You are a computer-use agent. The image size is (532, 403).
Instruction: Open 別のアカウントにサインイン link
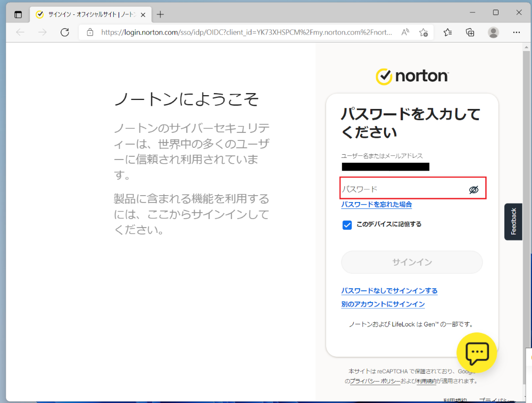(x=383, y=304)
